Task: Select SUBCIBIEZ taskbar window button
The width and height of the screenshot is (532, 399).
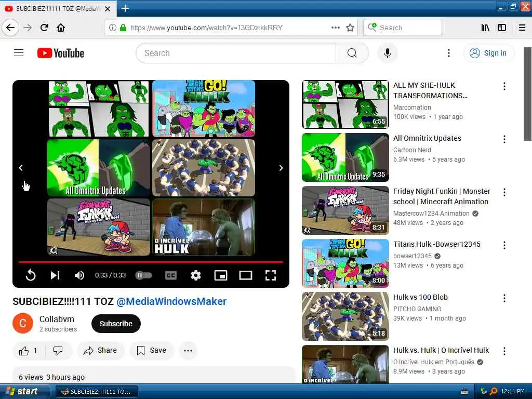Action: pos(96,392)
